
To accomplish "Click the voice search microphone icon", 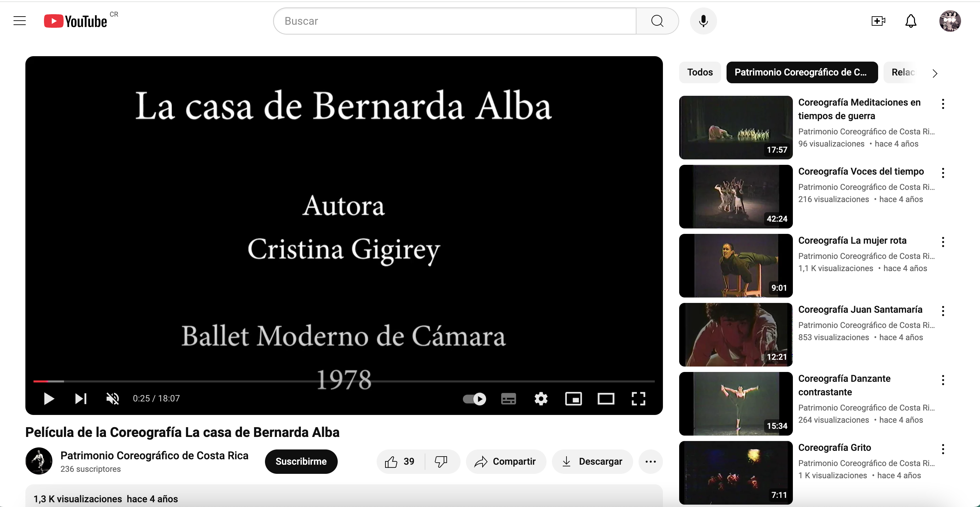I will coord(703,21).
